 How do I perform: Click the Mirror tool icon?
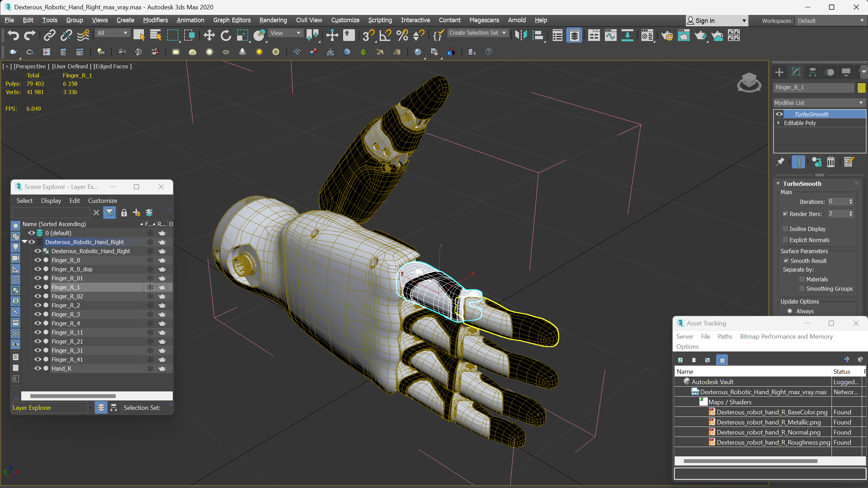(x=521, y=35)
